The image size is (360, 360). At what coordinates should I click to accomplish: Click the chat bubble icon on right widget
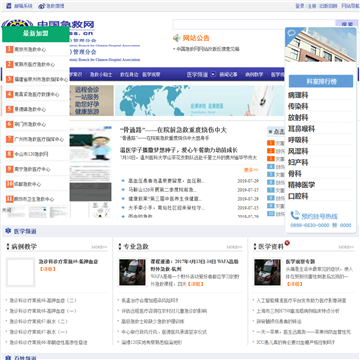[292, 33]
